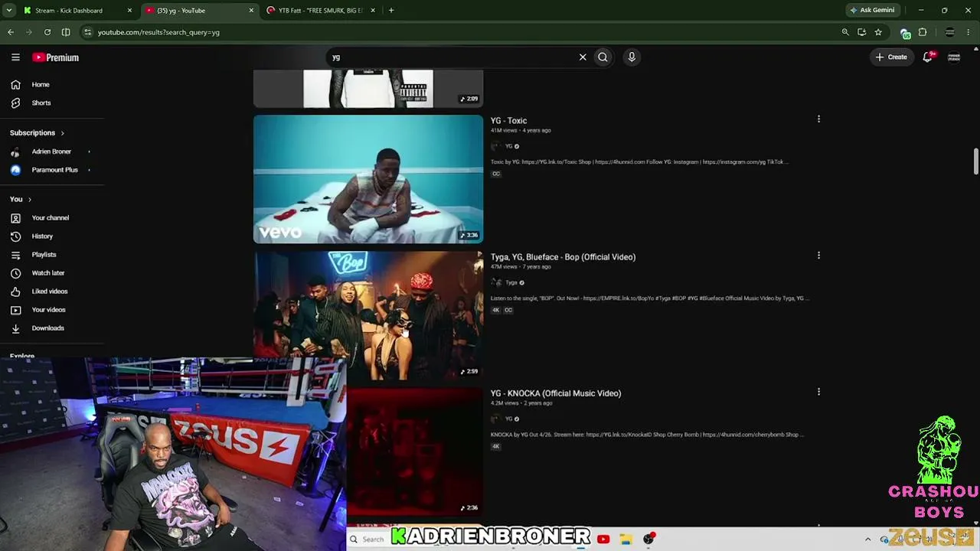Open more options for Bop video
Image resolution: width=980 pixels, height=551 pixels.
point(818,256)
